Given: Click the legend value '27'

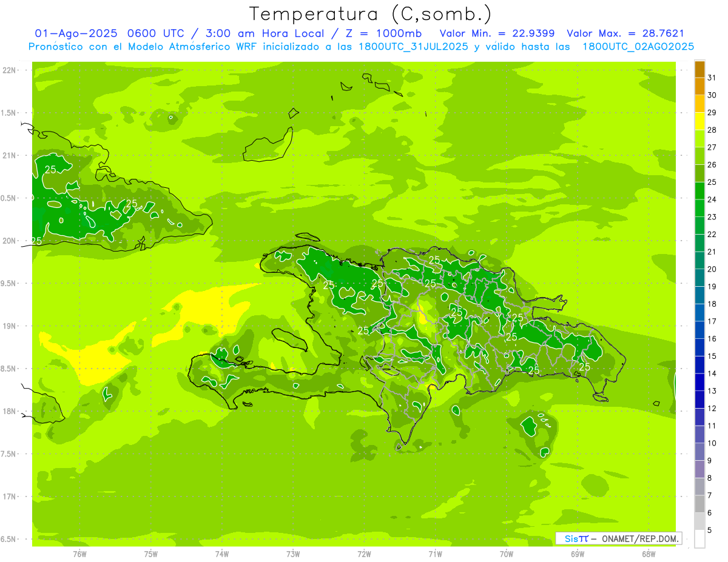Looking at the screenshot, I should point(712,147).
